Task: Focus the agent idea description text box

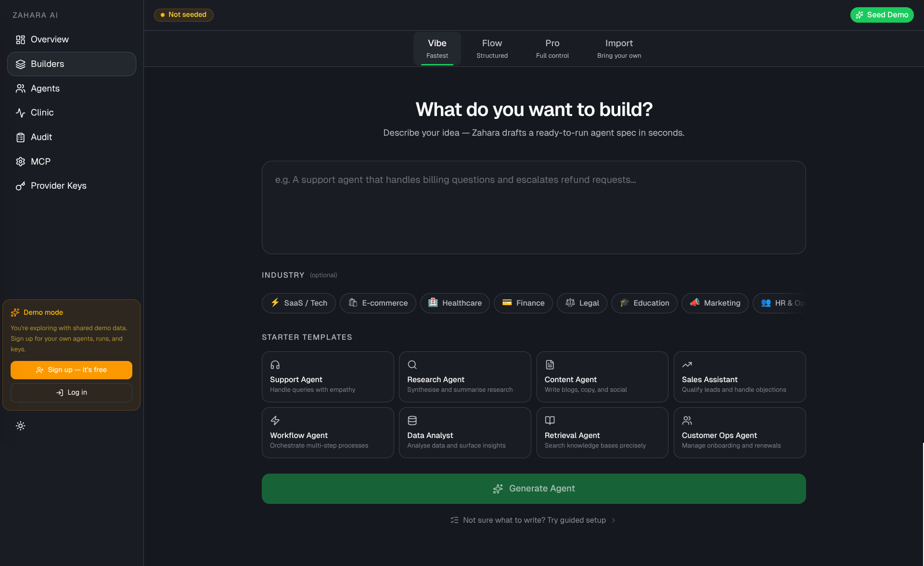Action: click(534, 207)
